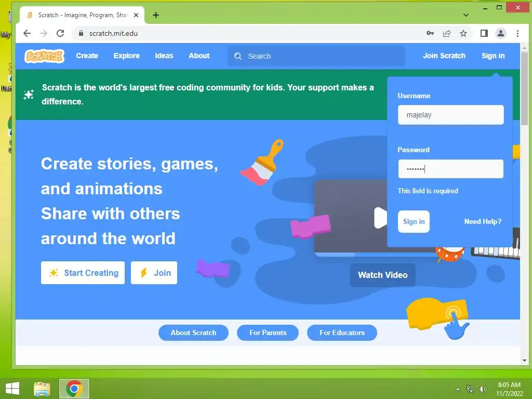Image resolution: width=532 pixels, height=399 pixels.
Task: Click the Need Help? link
Action: [483, 221]
